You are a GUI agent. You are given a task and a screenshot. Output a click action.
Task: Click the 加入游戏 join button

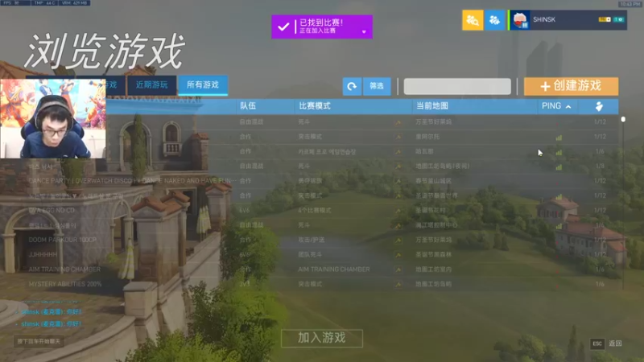tap(321, 338)
